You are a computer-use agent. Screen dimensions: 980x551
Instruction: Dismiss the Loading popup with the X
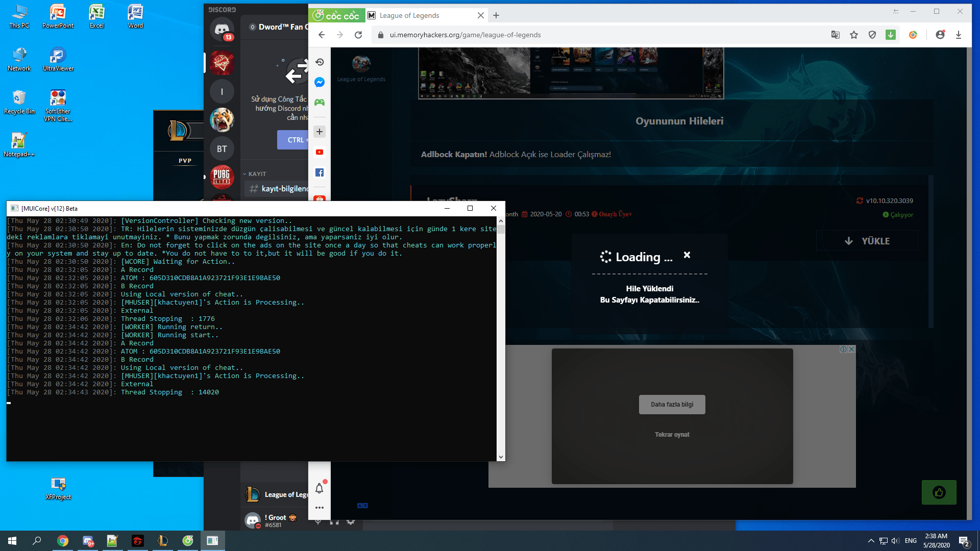687,255
